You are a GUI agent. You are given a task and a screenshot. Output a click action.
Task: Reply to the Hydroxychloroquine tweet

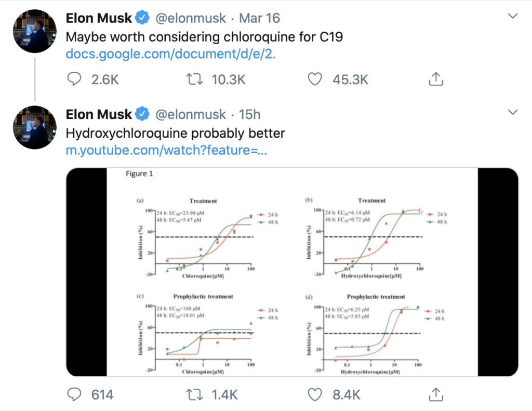click(75, 394)
